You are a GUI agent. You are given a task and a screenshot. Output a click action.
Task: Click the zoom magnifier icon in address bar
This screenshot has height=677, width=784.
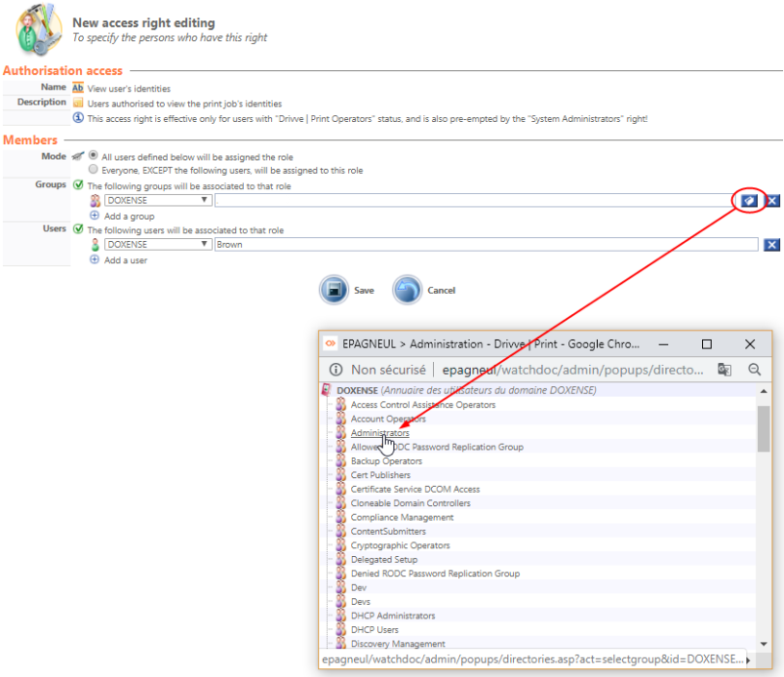754,370
